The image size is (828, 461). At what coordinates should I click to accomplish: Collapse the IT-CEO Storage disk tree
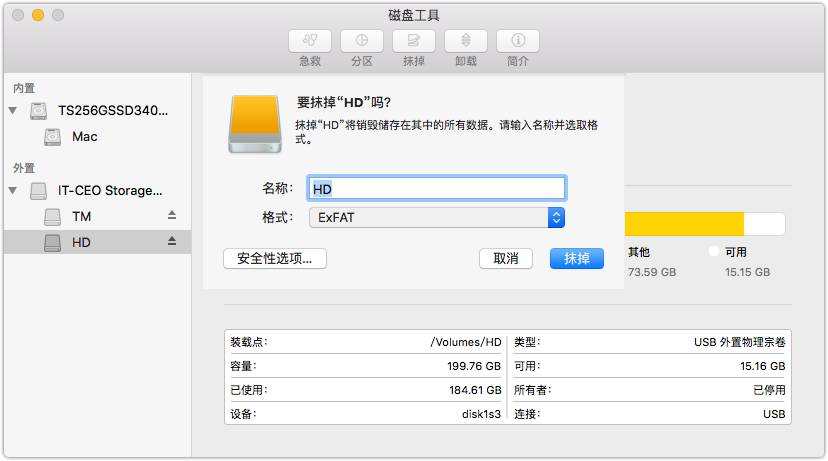coord(13,190)
